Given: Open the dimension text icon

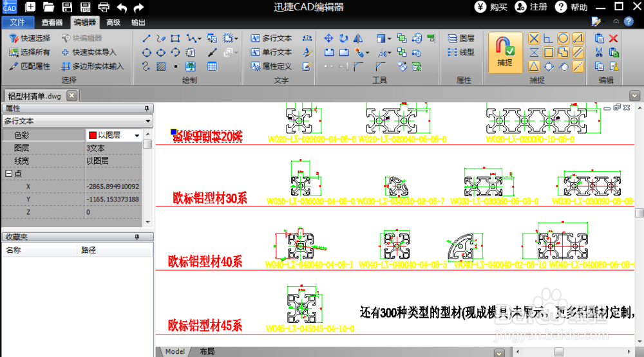Looking at the screenshot, I should [307, 39].
